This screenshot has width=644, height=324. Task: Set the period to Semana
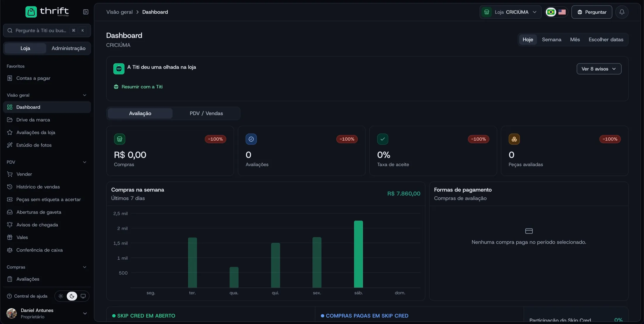pos(551,39)
